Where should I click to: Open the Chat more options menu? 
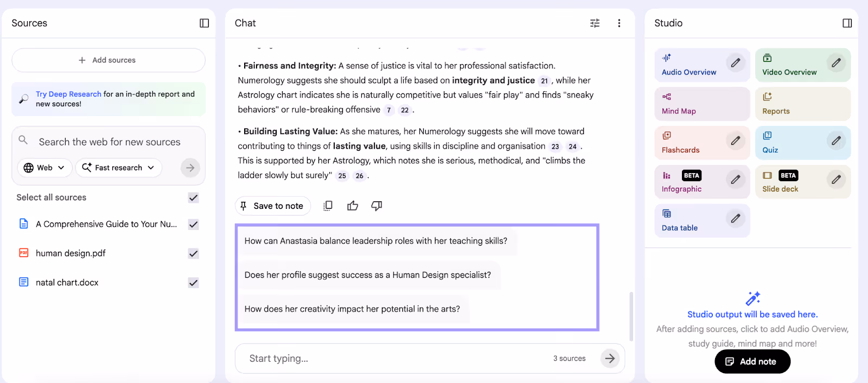click(619, 23)
